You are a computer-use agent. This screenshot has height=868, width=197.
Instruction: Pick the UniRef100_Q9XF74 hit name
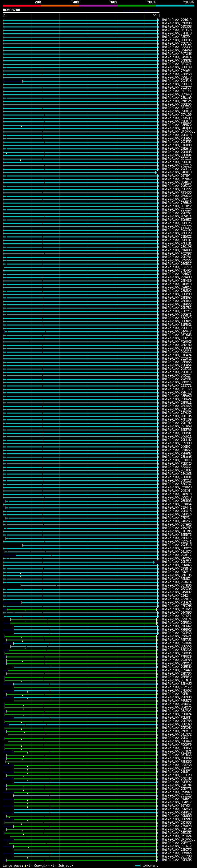pyautogui.click(x=177, y=619)
